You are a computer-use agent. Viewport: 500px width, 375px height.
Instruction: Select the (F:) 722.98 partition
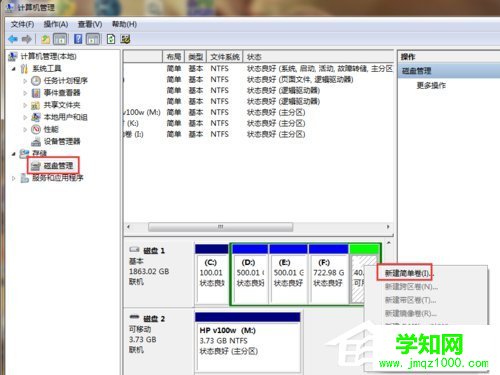pyautogui.click(x=328, y=274)
